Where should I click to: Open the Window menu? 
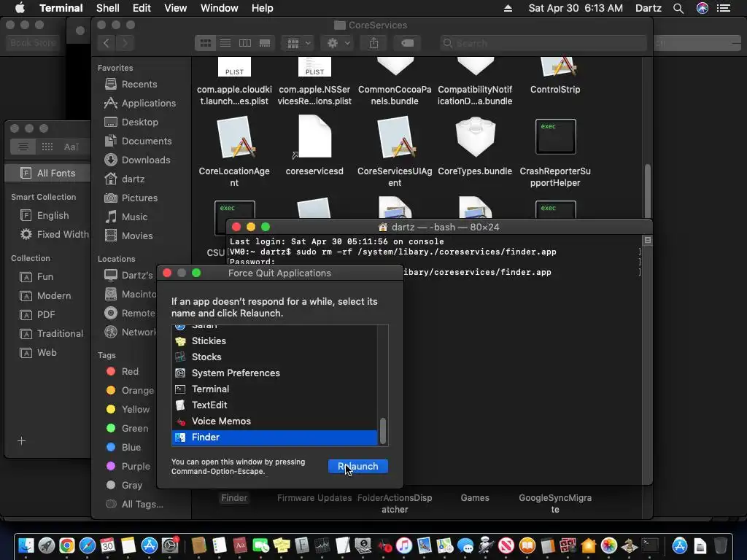(219, 8)
